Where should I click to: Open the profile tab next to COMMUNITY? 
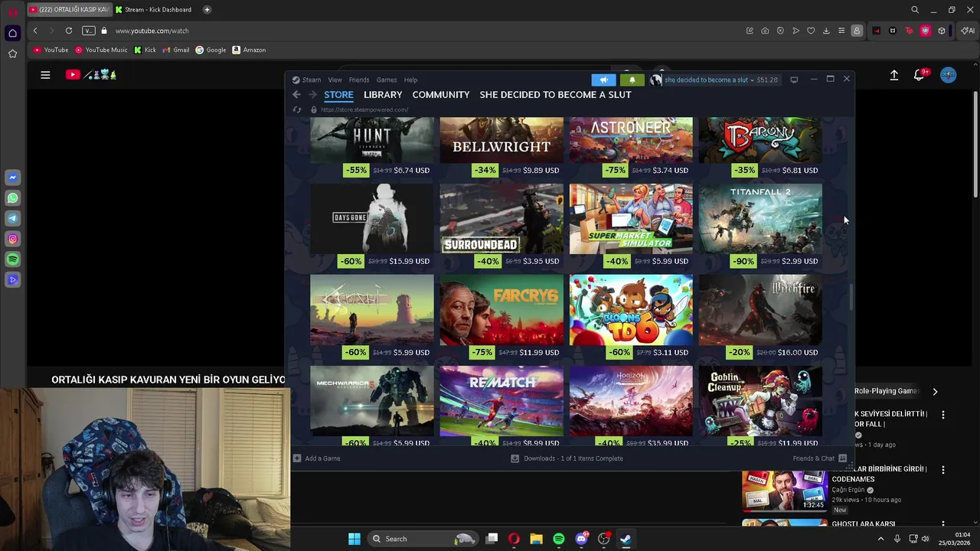555,94
